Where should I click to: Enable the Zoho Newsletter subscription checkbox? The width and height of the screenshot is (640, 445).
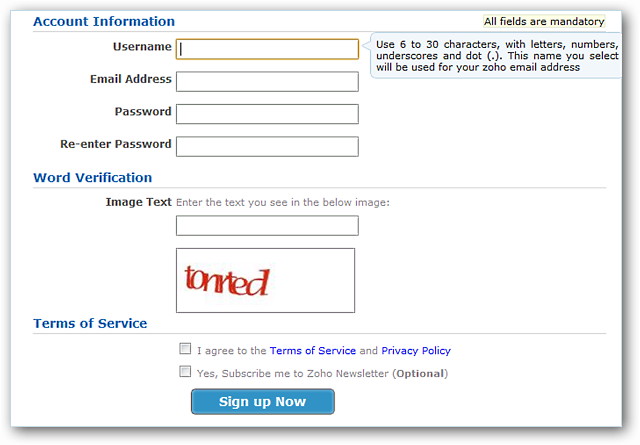[185, 372]
